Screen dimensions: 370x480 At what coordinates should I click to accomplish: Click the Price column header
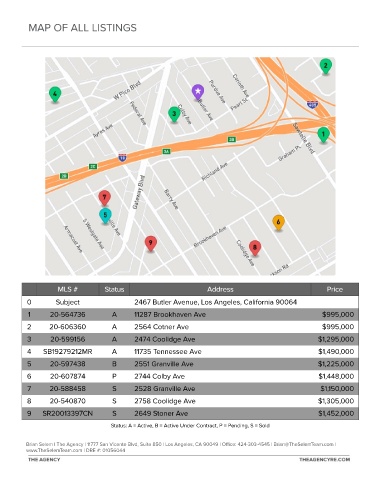pyautogui.click(x=335, y=289)
